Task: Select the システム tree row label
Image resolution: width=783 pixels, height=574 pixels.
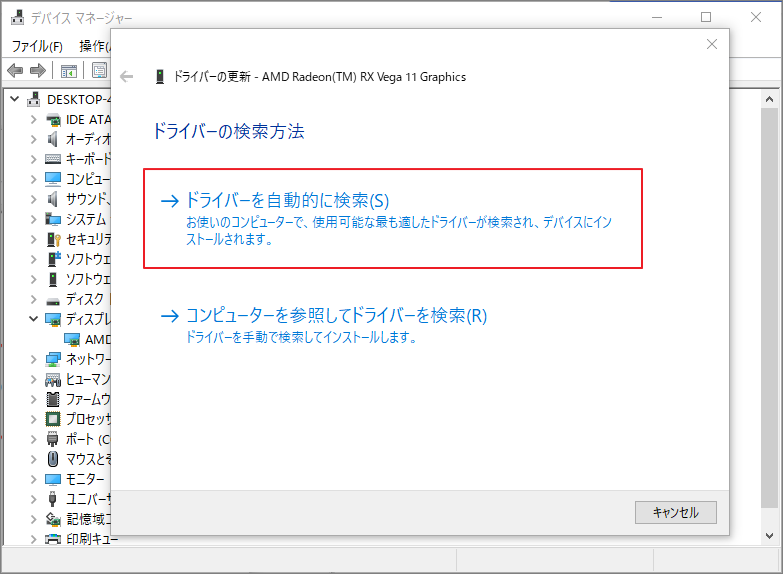Action: click(x=86, y=219)
